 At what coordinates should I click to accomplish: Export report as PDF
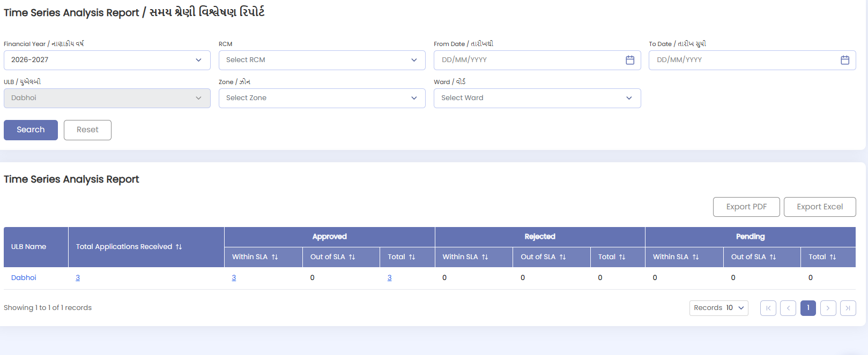point(746,207)
